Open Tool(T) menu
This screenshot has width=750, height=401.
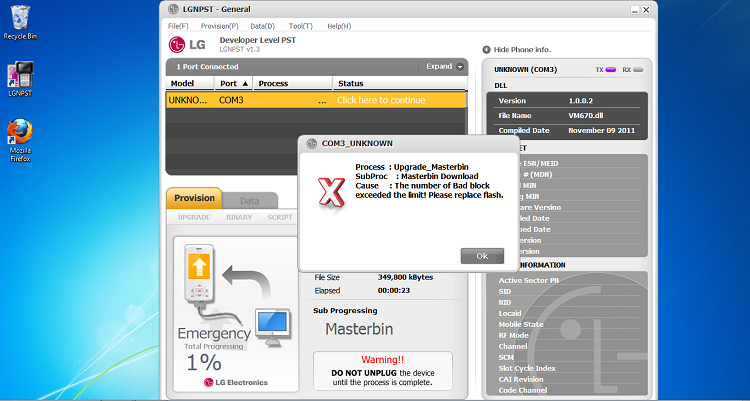point(300,26)
